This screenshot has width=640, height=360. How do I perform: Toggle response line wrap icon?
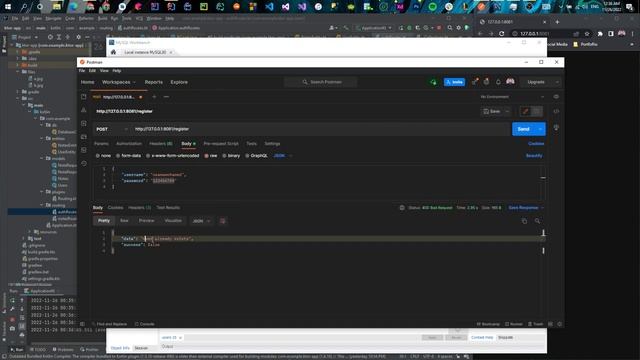[222, 221]
